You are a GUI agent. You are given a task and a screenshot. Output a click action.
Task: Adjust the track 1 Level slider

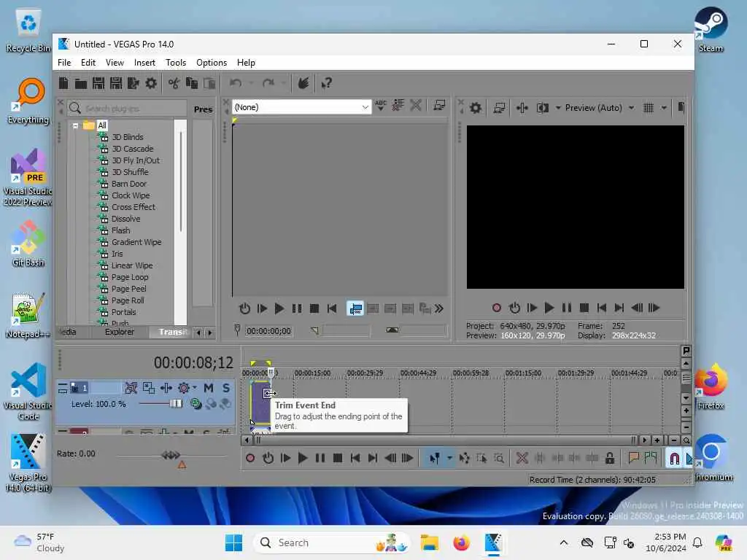pyautogui.click(x=176, y=404)
